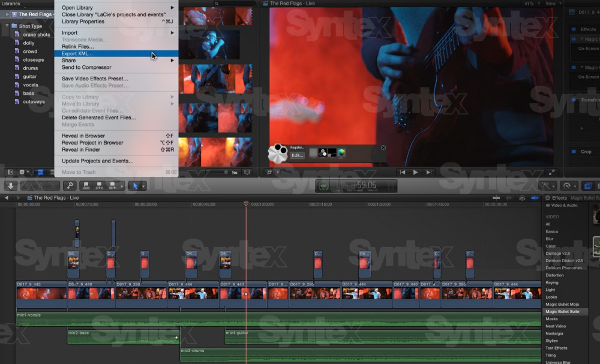Select the crane shots keyword collection

pos(37,34)
